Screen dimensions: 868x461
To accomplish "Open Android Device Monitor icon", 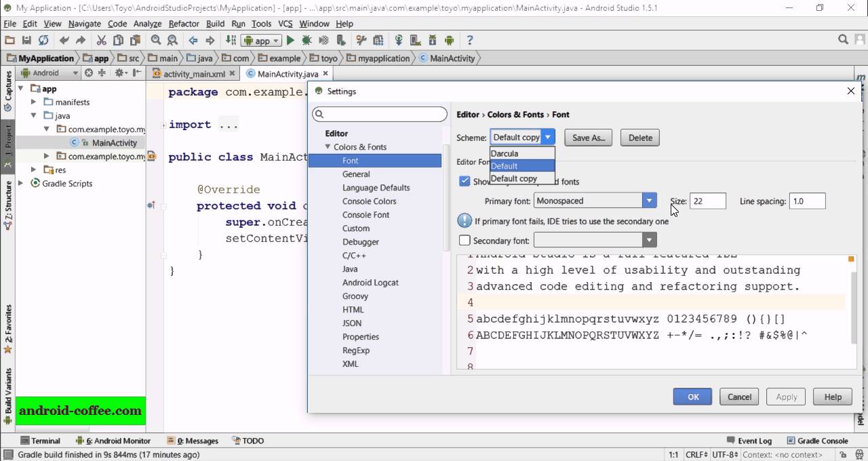I will [x=449, y=41].
